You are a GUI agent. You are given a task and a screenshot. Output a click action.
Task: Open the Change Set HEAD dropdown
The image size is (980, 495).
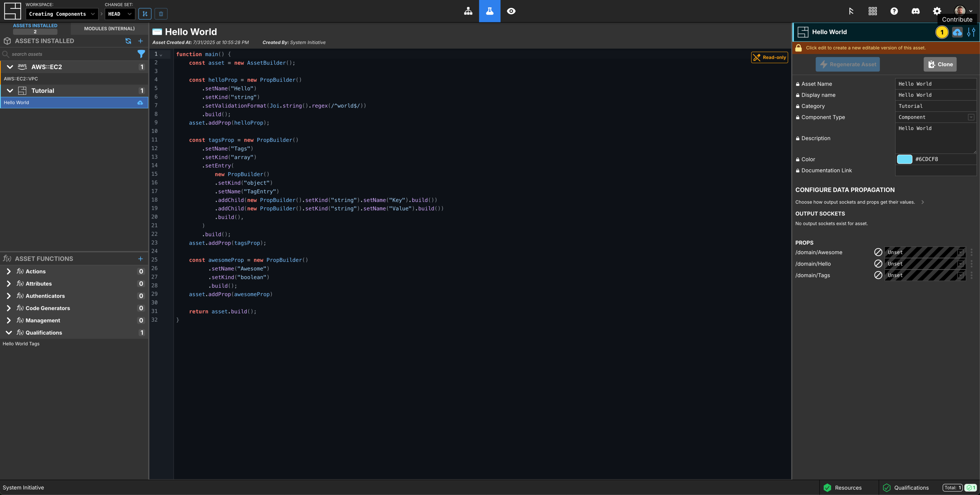tap(120, 14)
